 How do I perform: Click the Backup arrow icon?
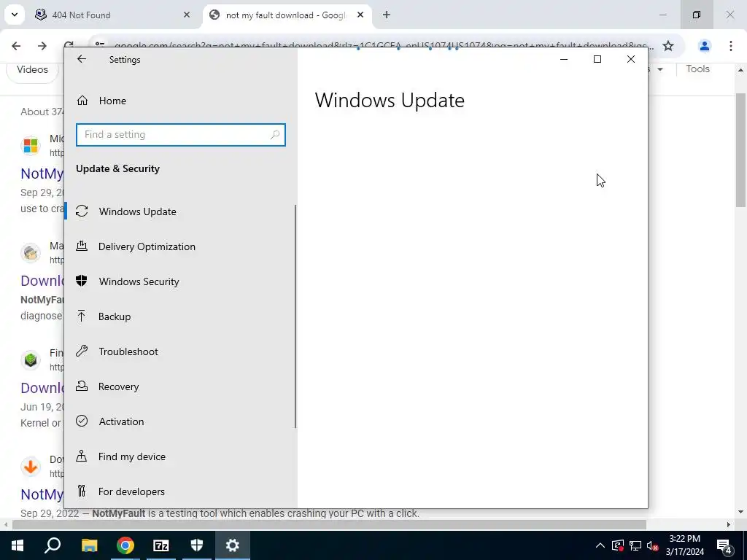point(82,316)
